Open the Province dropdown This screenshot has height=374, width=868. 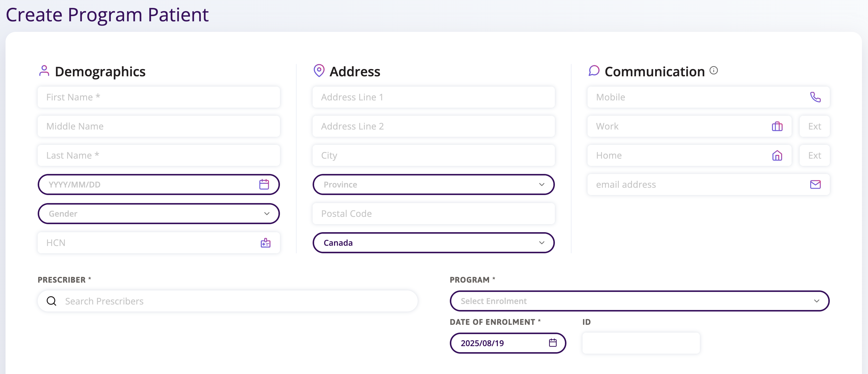[433, 184]
